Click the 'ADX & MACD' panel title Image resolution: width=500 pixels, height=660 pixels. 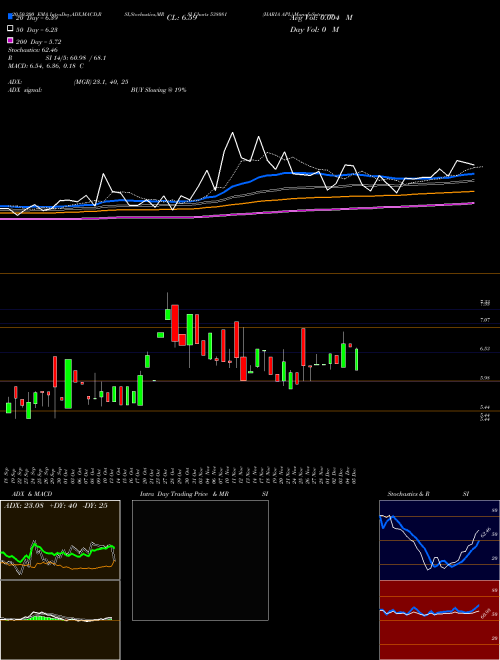coord(32,494)
